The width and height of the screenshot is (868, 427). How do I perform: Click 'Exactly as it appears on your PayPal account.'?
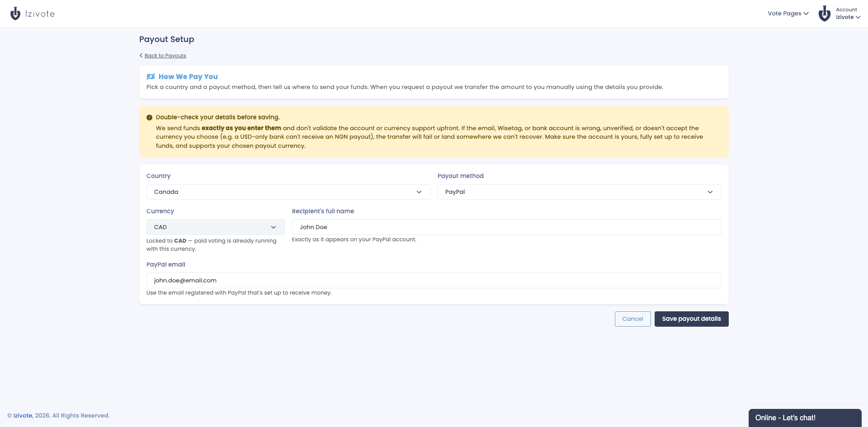pos(354,239)
